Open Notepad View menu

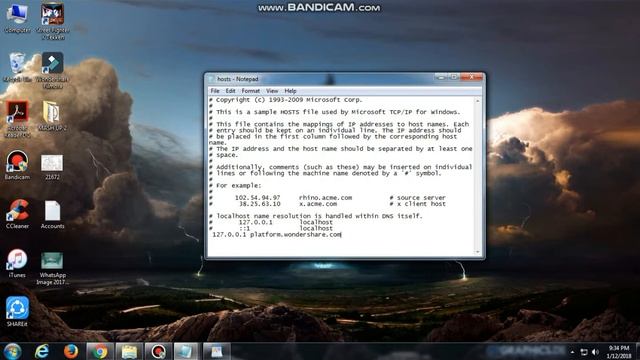point(272,91)
